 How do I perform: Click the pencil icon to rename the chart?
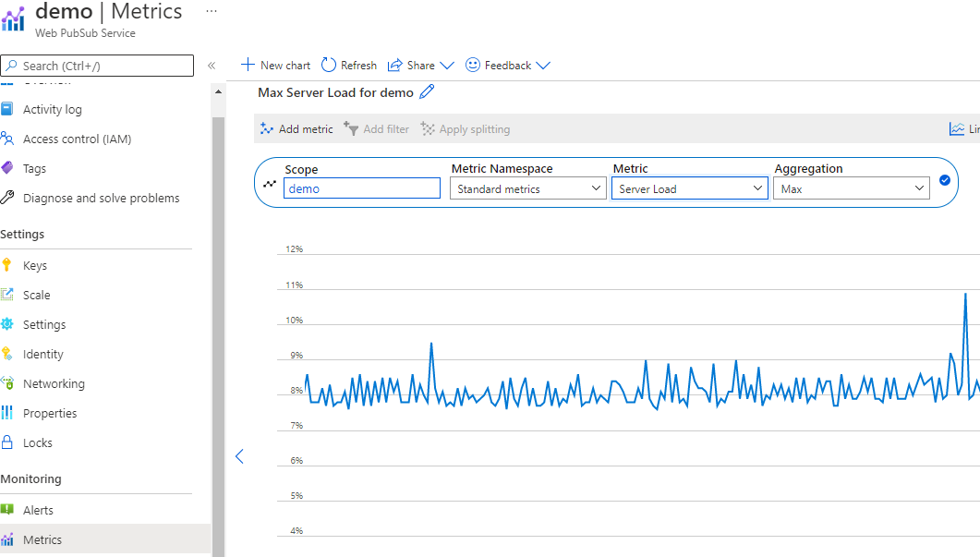(x=425, y=91)
